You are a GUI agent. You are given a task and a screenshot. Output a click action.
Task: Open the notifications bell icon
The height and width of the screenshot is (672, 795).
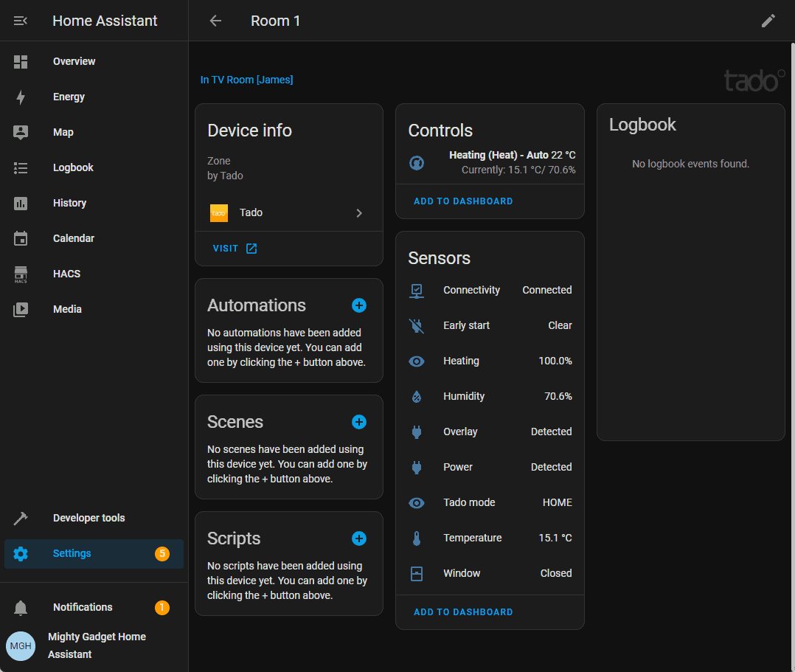[21, 608]
